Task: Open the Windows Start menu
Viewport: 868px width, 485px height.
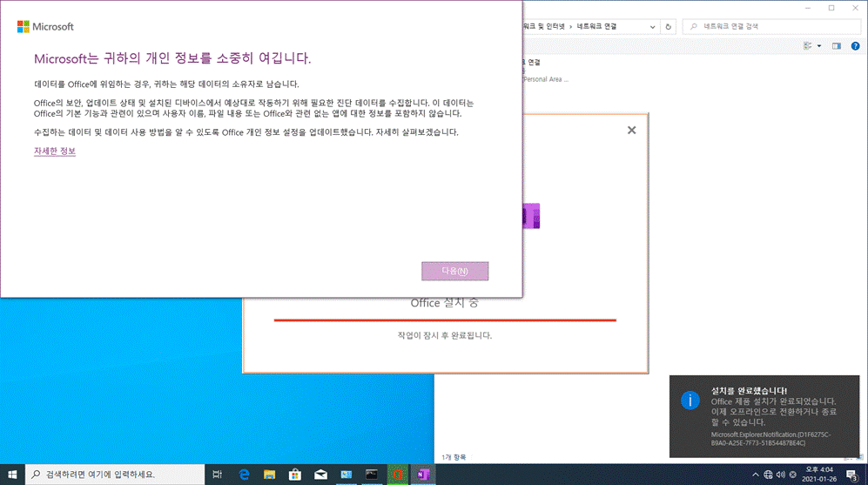Action: click(12, 475)
